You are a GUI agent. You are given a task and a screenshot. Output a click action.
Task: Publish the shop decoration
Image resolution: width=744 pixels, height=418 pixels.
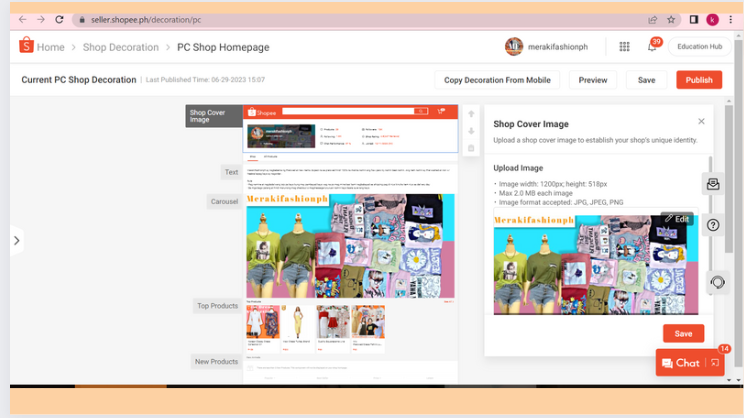click(699, 80)
